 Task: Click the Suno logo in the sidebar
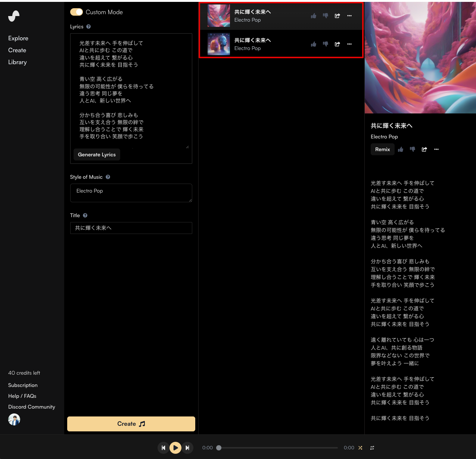coord(14,16)
